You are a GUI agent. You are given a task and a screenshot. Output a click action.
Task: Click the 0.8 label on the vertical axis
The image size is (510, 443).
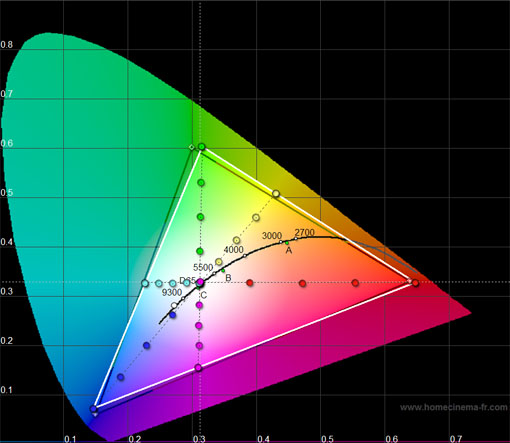click(7, 45)
